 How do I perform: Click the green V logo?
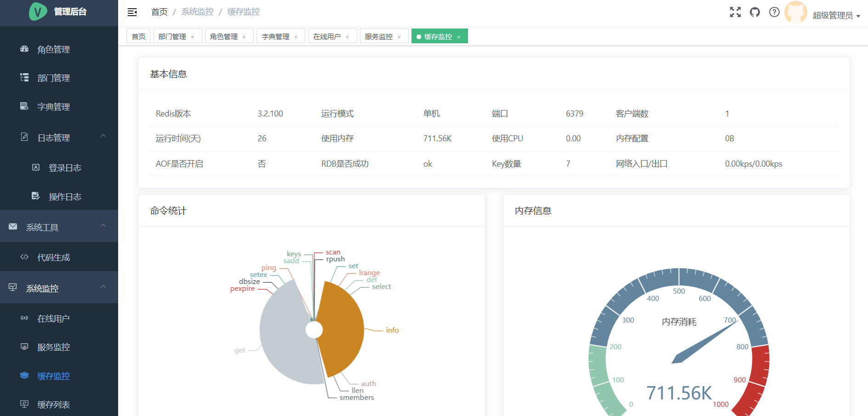(38, 12)
